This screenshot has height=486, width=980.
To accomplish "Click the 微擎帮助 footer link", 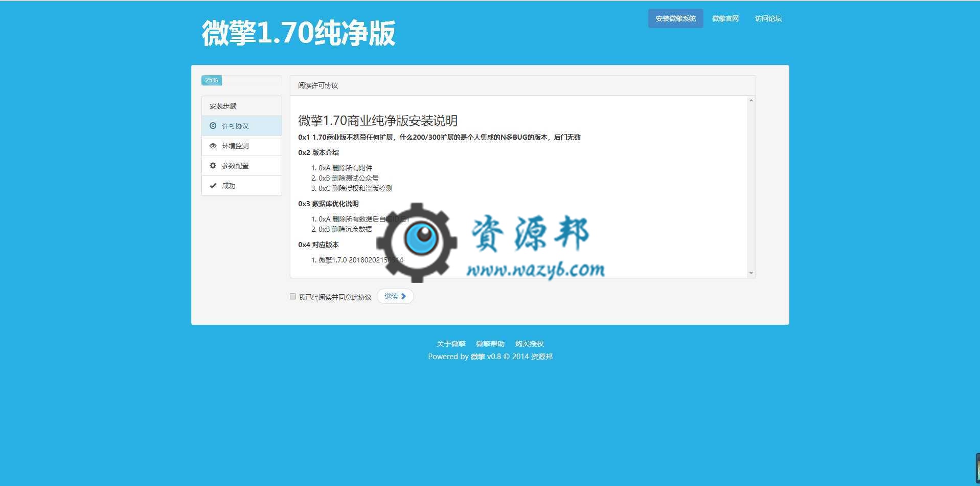I will coord(490,344).
